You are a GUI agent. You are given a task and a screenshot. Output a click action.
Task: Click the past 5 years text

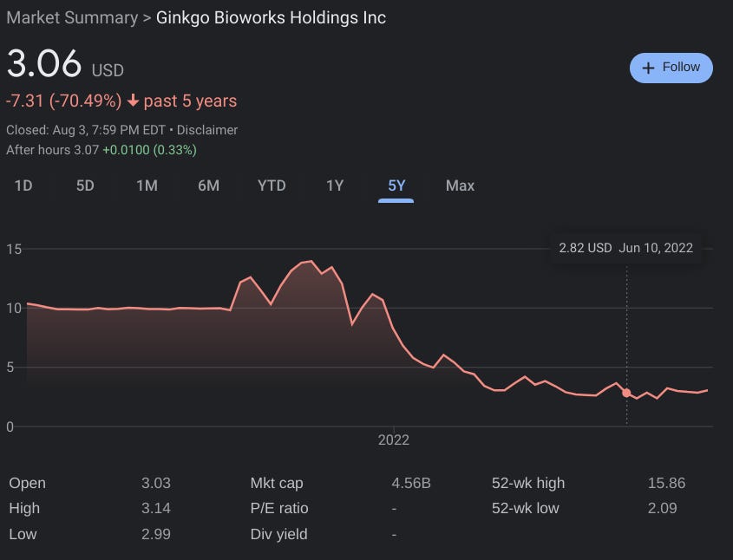(190, 101)
